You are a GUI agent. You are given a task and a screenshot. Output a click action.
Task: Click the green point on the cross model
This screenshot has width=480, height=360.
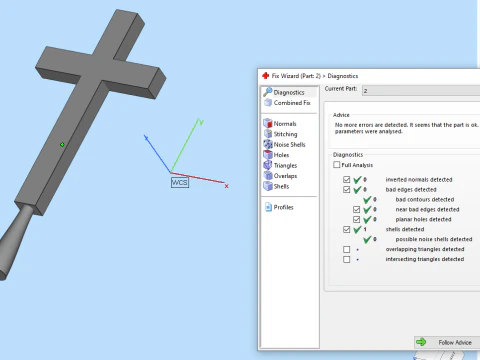62,144
